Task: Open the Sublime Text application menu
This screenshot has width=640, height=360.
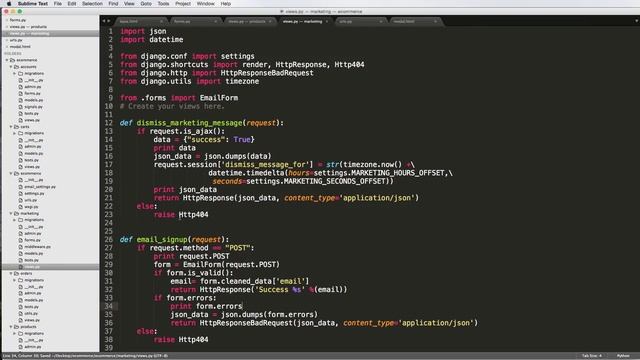Action: click(x=33, y=4)
